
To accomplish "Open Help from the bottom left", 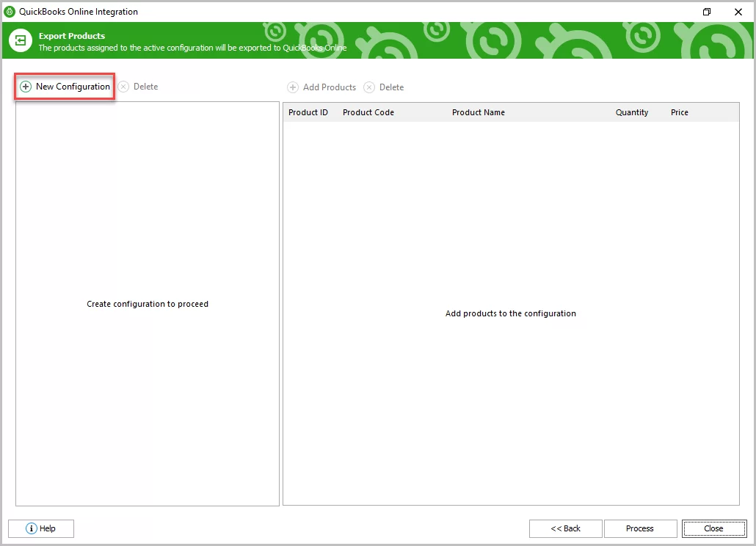I will coord(40,528).
